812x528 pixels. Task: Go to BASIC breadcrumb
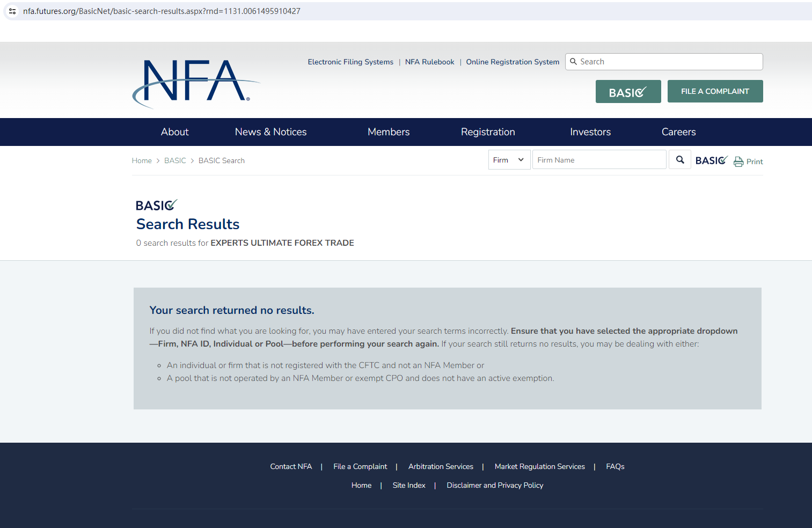[x=175, y=160]
